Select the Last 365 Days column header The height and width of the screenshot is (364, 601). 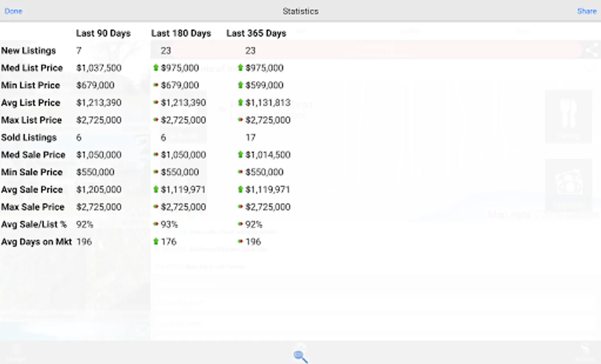(256, 33)
